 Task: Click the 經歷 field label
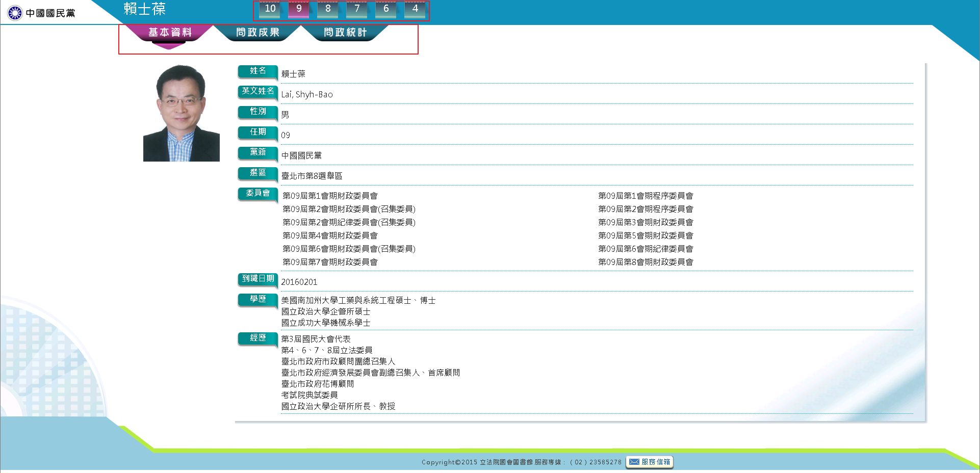click(257, 338)
